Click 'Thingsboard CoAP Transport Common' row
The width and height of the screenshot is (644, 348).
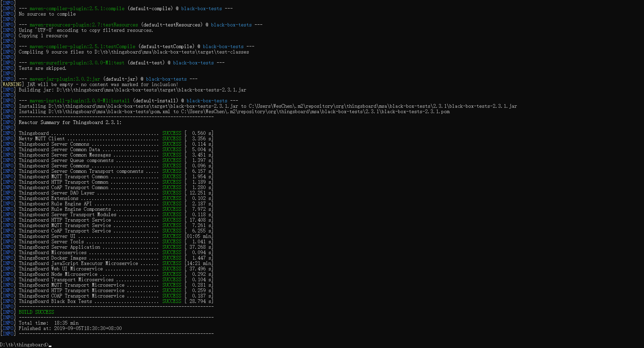(107, 187)
